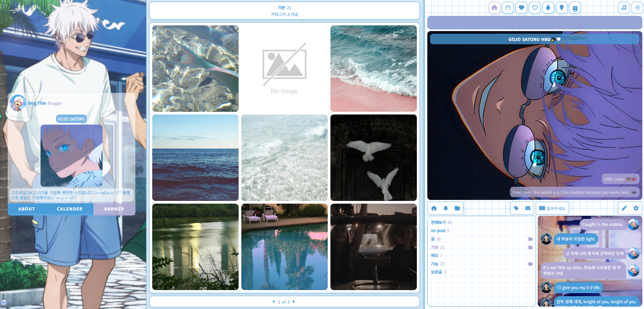Open the image gallery icon
Image resolution: width=644 pixels, height=309 pixels.
(508, 7)
